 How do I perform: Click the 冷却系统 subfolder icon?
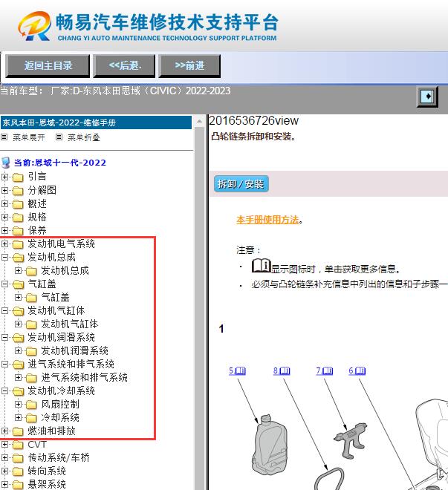click(x=31, y=418)
